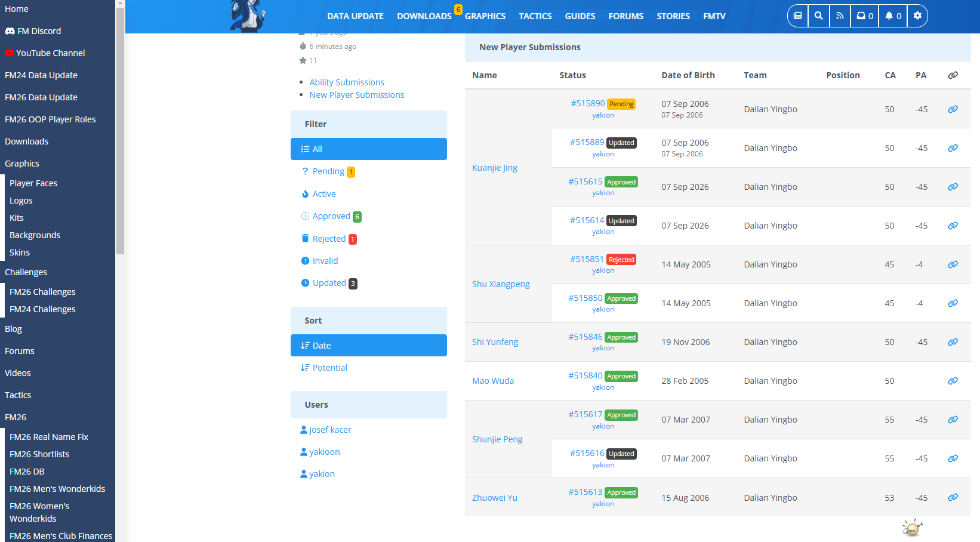Open the Ability Submissions link
The width and height of the screenshot is (980, 542).
click(x=346, y=82)
